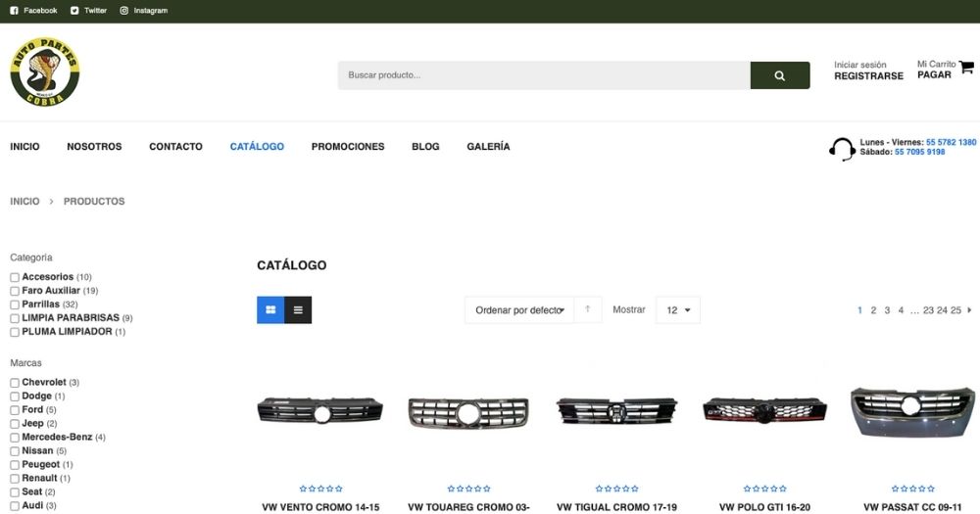980x514 pixels.
Task: Rate VW PASSAT CC stars
Action: coord(913,489)
